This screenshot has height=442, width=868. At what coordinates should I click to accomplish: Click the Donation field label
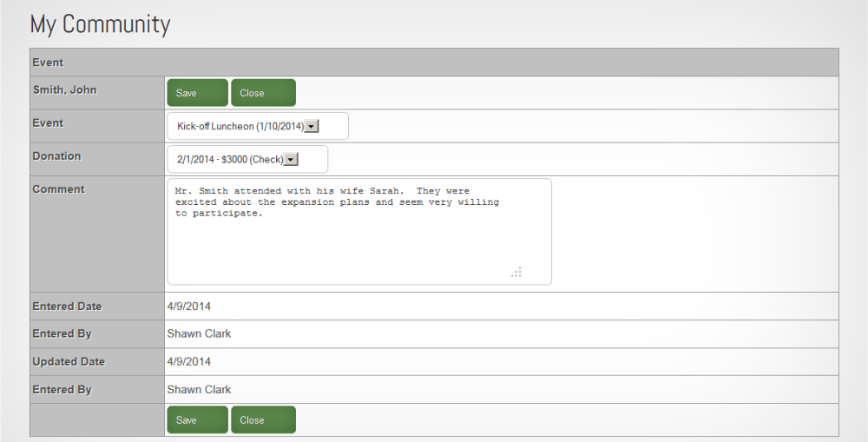click(x=56, y=156)
